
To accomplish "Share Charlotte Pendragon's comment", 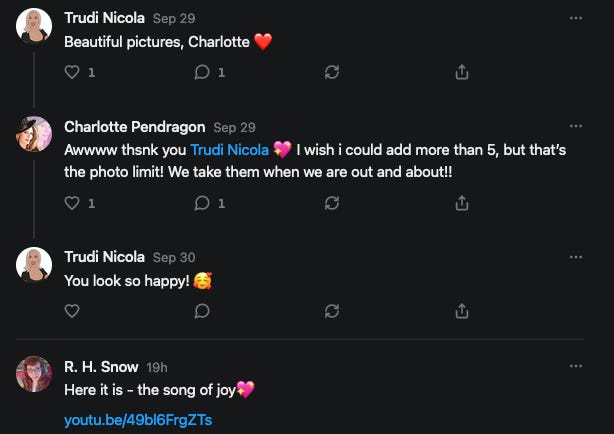I will click(462, 203).
